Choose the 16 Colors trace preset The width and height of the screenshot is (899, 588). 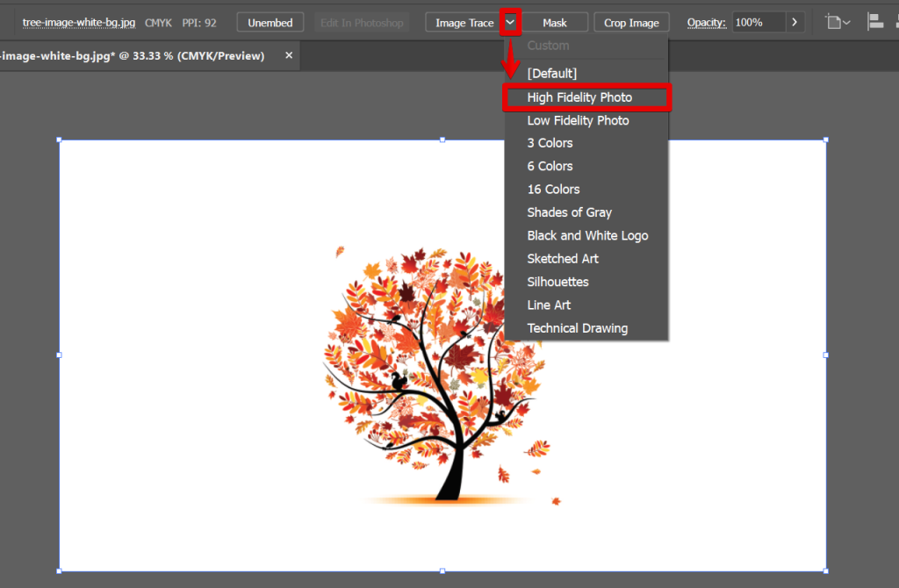(553, 189)
